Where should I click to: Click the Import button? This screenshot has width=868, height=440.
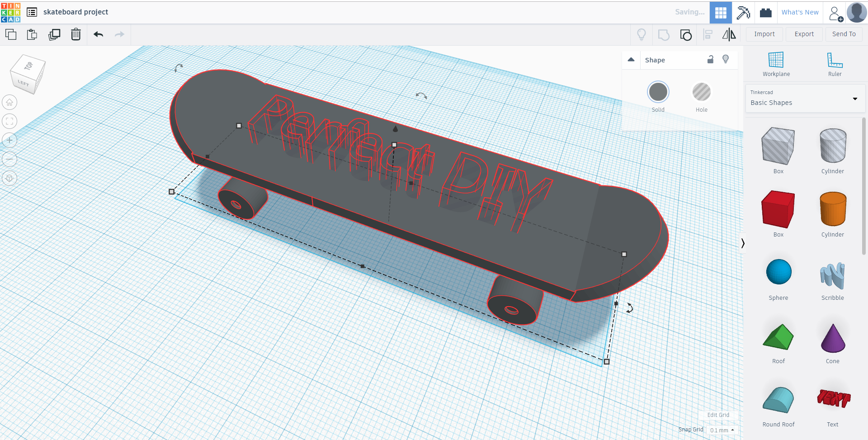click(764, 34)
